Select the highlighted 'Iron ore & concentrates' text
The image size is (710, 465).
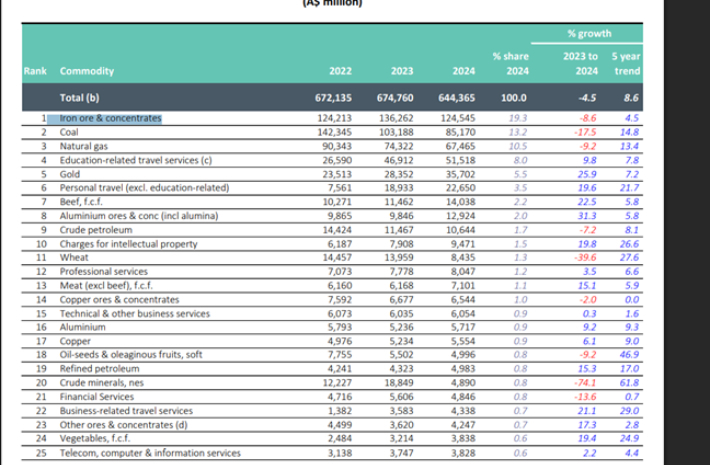(110, 118)
